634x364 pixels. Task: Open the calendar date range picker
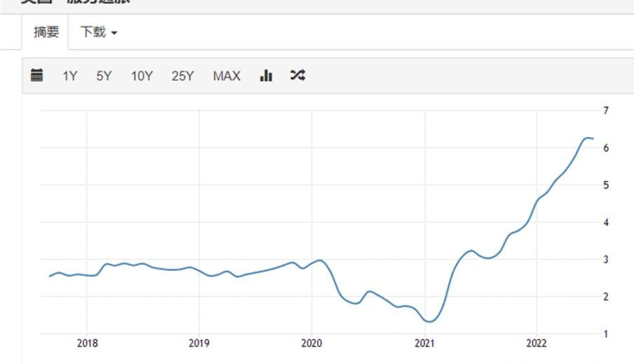pyautogui.click(x=37, y=76)
